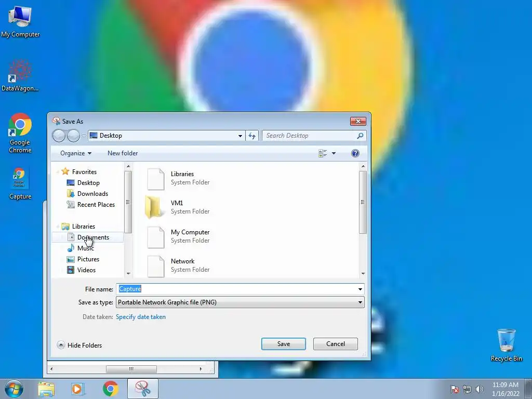532x399 pixels.
Task: Click Forward navigation button in Save As
Action: (73, 136)
